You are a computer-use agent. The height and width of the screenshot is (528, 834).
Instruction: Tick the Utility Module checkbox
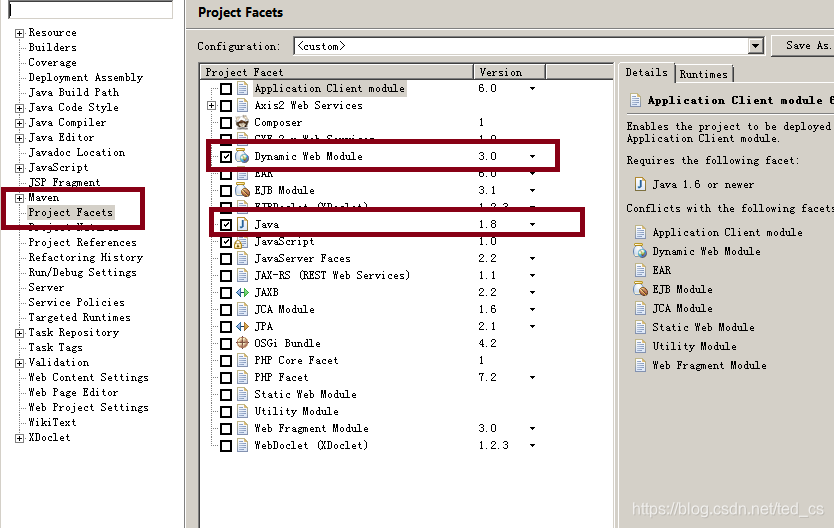pos(226,412)
